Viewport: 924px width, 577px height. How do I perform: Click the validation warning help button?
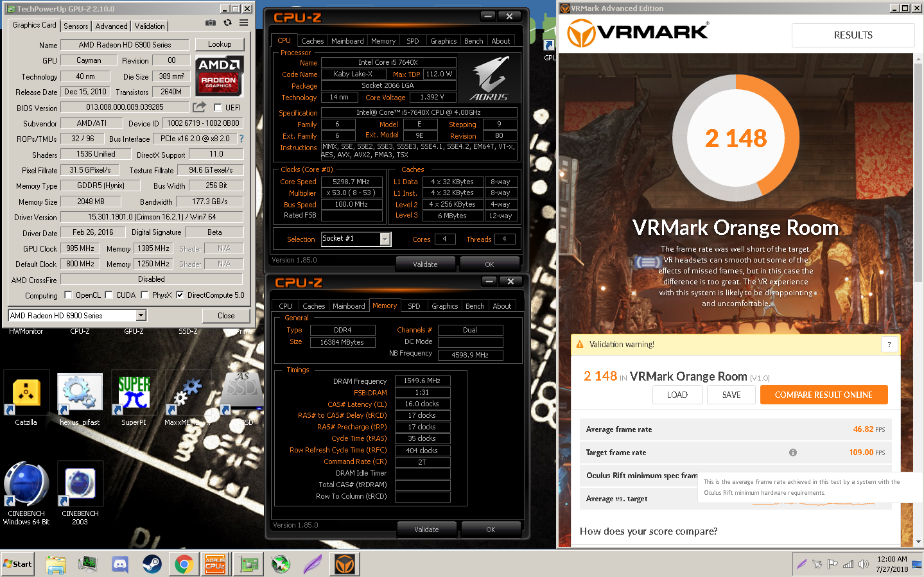pos(889,345)
